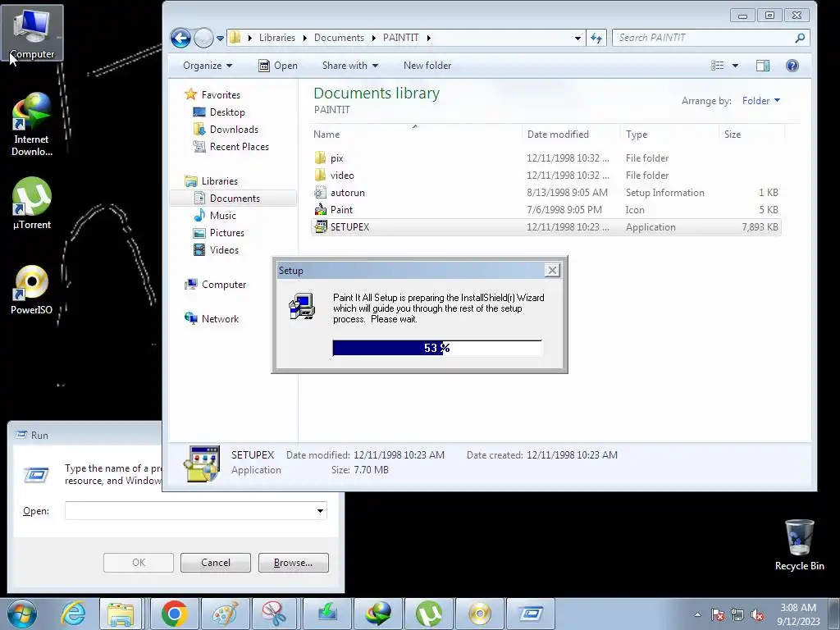Click the Run dialog taskbar button
Image resolution: width=840 pixels, height=630 pixels.
click(531, 614)
